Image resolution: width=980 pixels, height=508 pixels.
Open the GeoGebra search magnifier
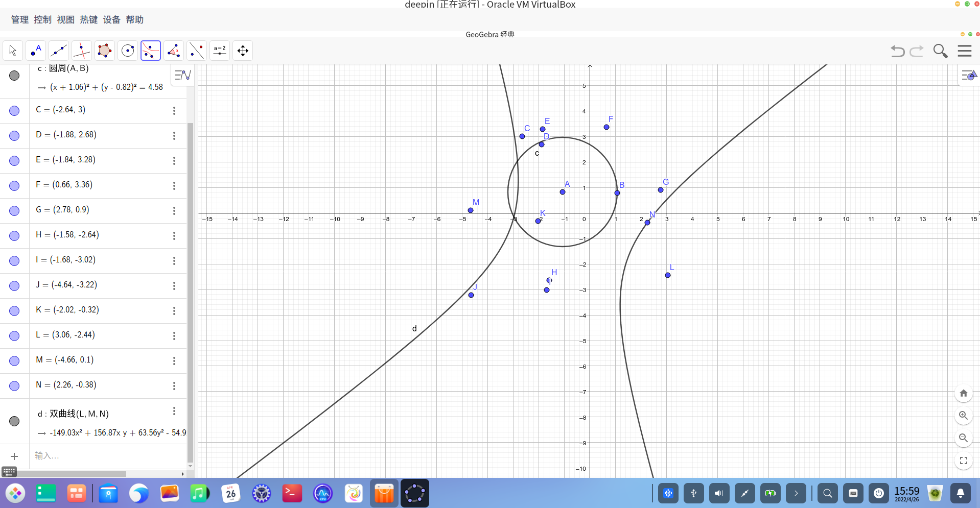[940, 51]
